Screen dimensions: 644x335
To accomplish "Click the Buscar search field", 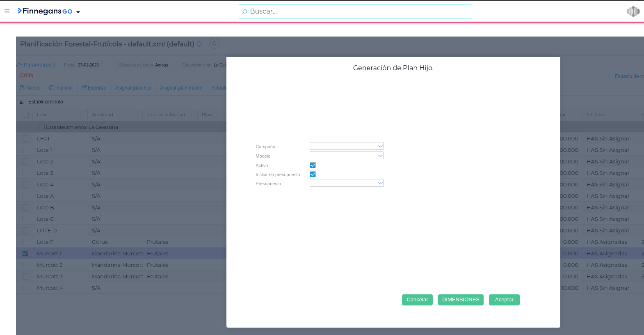I will point(355,11).
